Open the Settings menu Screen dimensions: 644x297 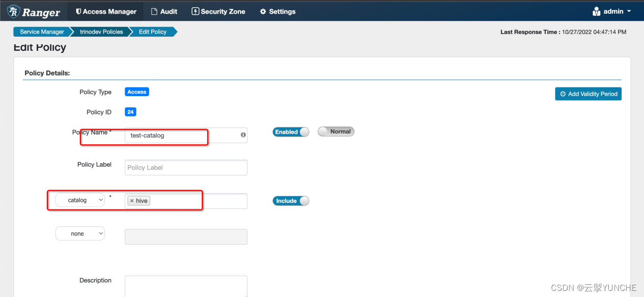coord(278,11)
